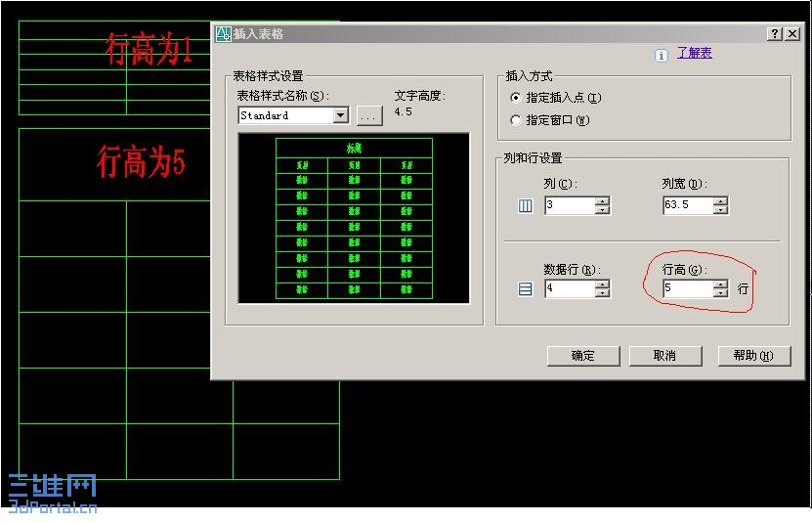
Task: Focus the 数据行 data rows field
Action: (x=569, y=288)
